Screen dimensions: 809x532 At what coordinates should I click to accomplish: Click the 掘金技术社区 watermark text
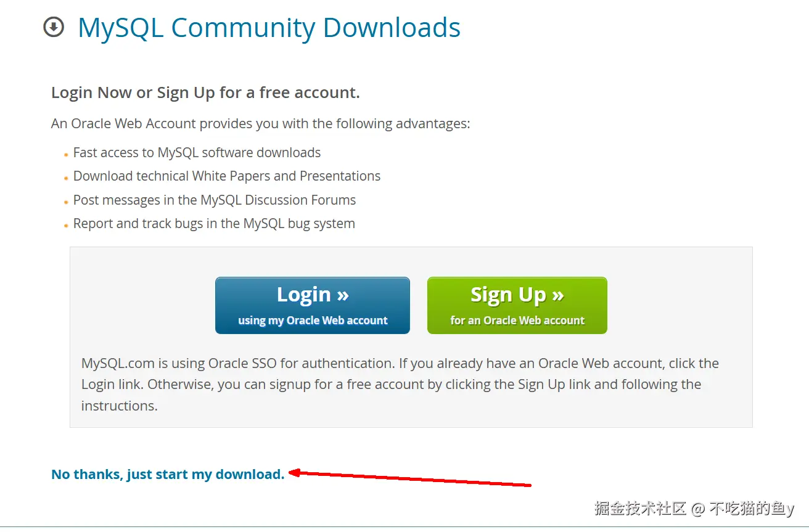640,509
